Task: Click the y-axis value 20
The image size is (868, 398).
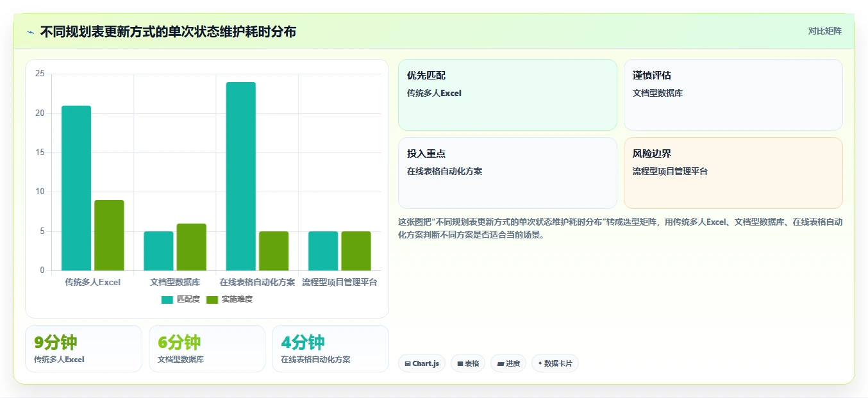Action: click(40, 113)
